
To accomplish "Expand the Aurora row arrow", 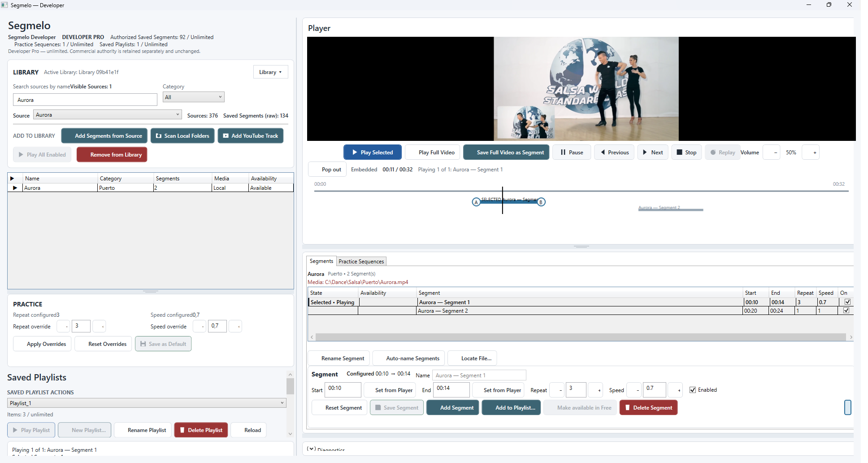I will point(15,188).
